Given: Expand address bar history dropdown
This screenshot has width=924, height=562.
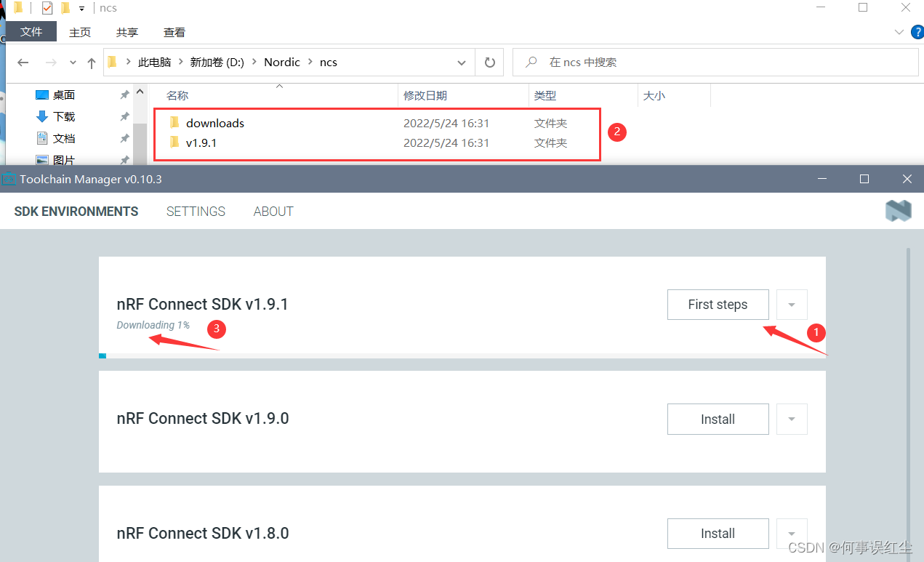Looking at the screenshot, I should (462, 63).
